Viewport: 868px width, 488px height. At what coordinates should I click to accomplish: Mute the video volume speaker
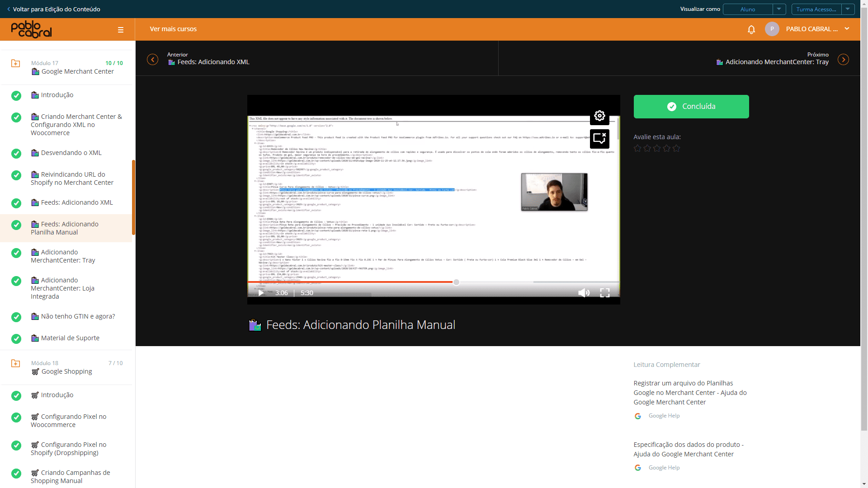(584, 293)
